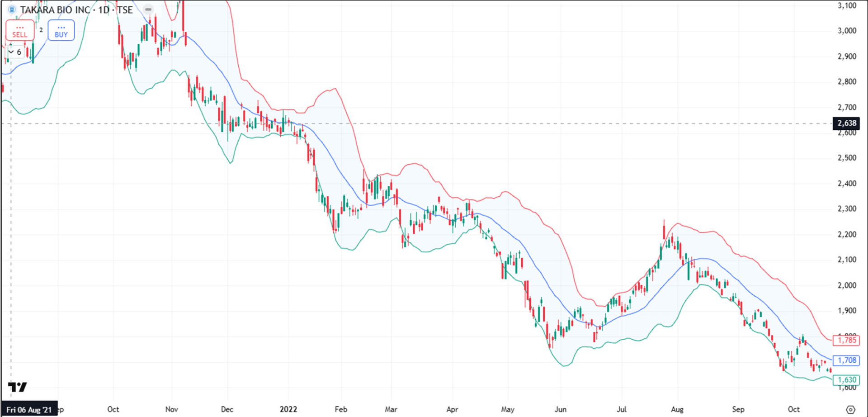The height and width of the screenshot is (417, 868).
Task: Click the 2022 label on the time axis
Action: [288, 409]
